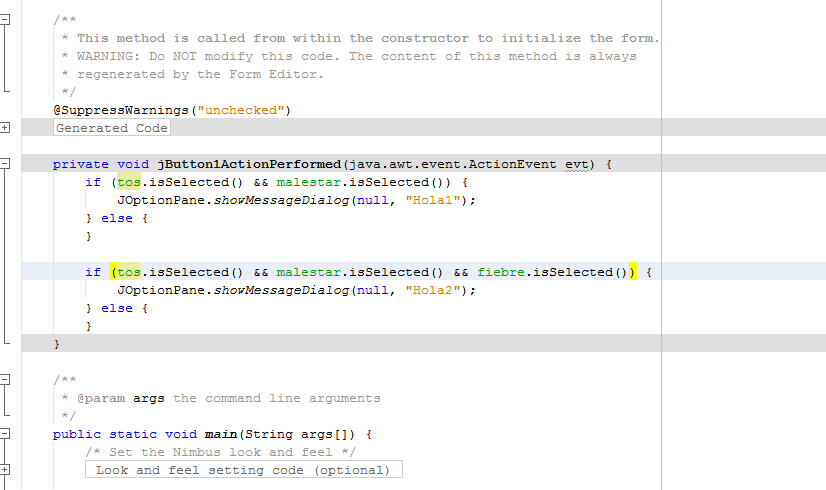826x490 pixels.
Task: Click the yellow closing parenthesis highlight
Action: pyautogui.click(x=632, y=272)
